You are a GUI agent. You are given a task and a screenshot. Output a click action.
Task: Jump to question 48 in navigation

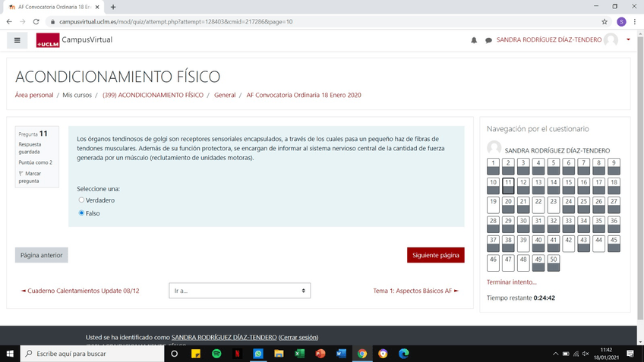(x=522, y=263)
